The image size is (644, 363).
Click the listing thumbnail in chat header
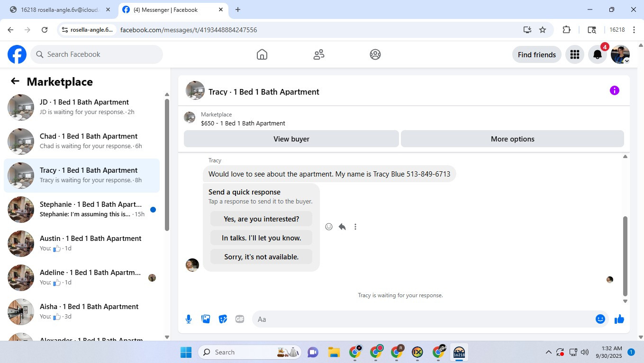point(195,90)
